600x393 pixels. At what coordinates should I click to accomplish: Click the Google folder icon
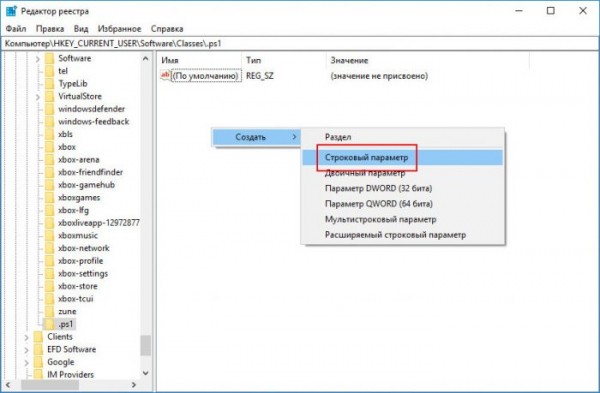[38, 362]
